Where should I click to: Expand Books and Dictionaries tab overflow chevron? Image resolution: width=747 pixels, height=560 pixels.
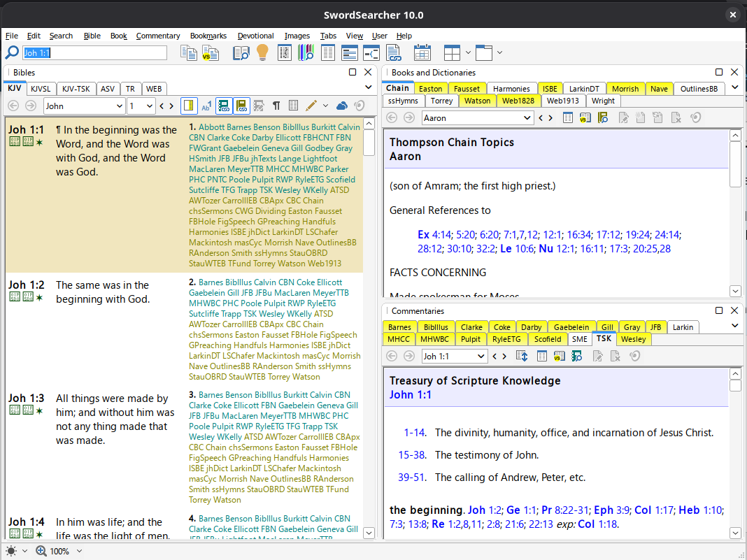(x=734, y=87)
